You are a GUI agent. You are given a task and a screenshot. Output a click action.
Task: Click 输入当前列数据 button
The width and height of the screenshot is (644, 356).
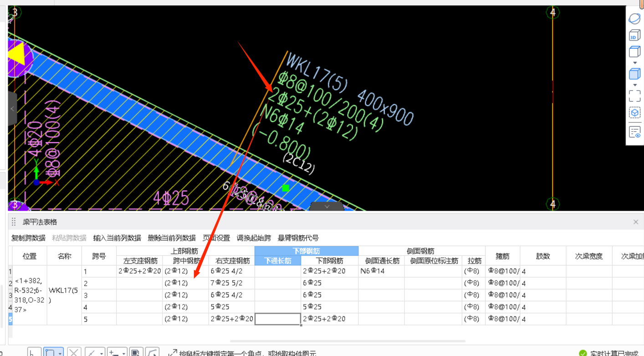[x=117, y=238]
